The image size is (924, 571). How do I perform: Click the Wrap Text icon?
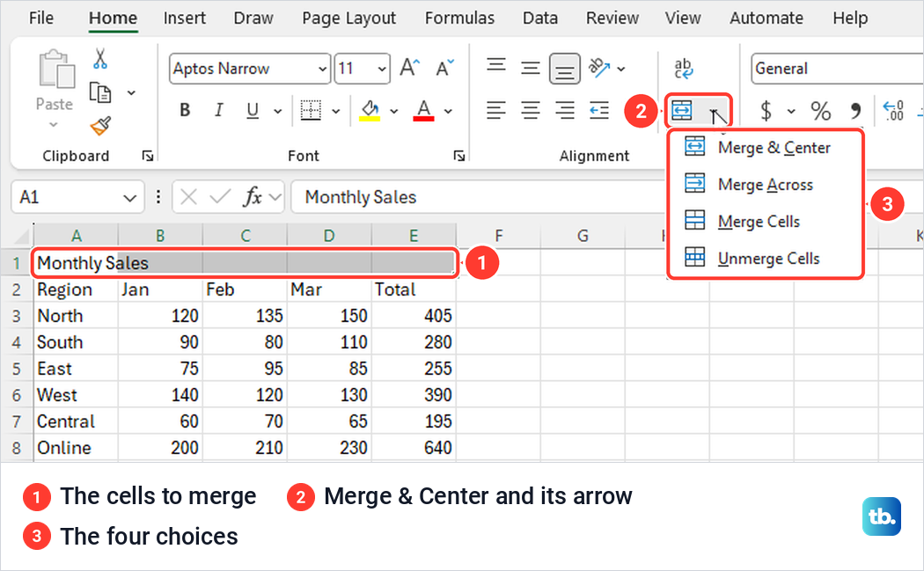tap(684, 69)
